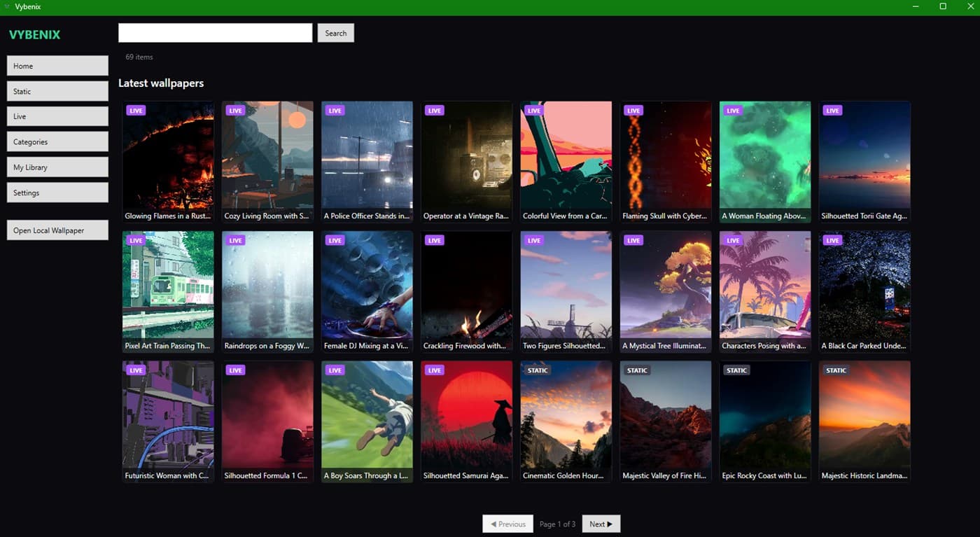
Task: Click STATIC badge on Majestic Valley of Fire card
Action: tap(637, 370)
